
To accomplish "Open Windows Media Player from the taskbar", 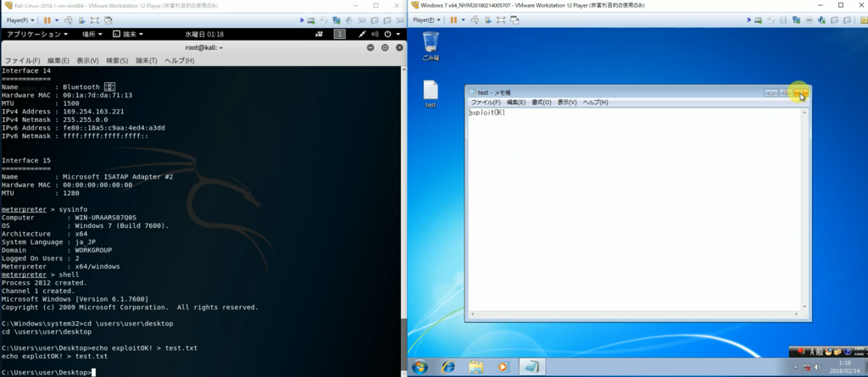I will pyautogui.click(x=504, y=367).
